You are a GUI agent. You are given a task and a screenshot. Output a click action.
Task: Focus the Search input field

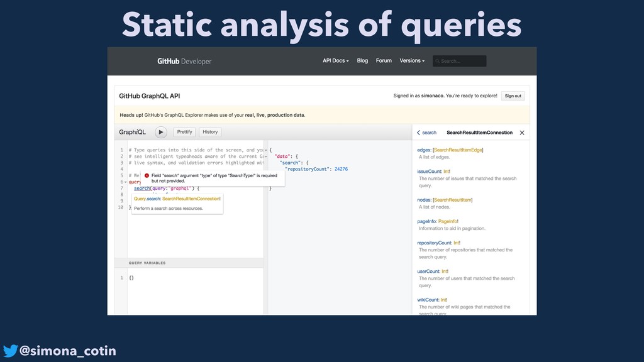coord(459,61)
